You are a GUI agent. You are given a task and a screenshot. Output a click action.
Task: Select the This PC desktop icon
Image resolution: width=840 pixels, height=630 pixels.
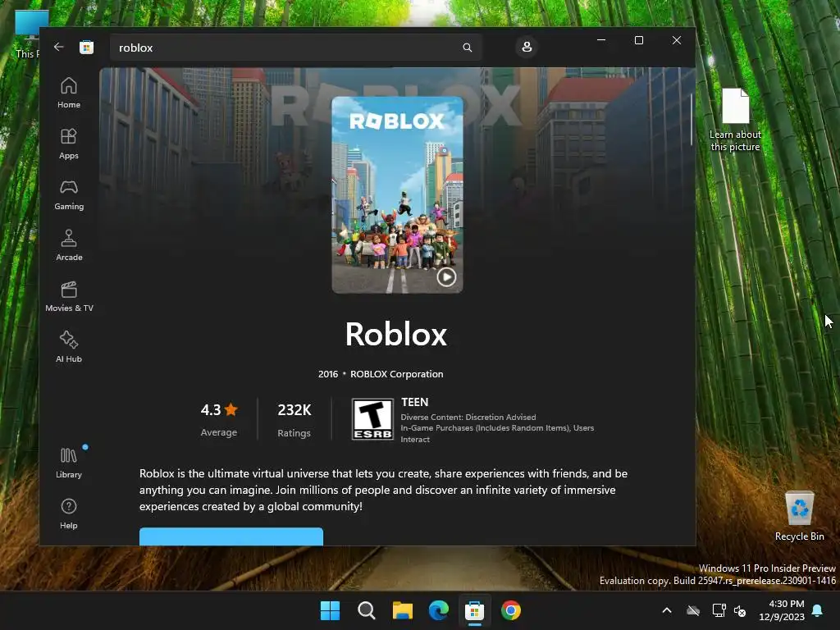point(27,32)
